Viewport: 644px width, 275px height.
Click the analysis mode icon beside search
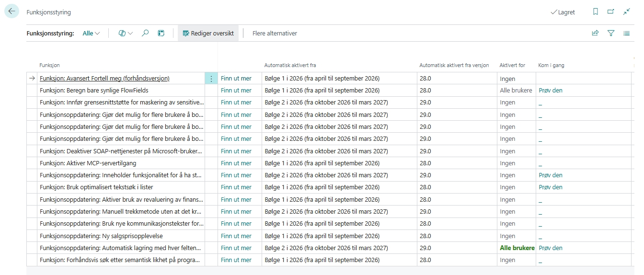(x=161, y=33)
